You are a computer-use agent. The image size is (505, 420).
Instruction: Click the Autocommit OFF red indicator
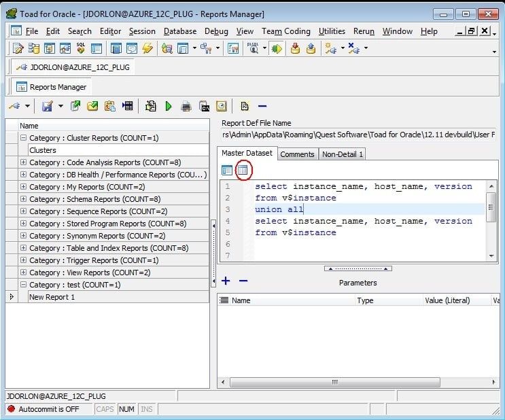12,408
